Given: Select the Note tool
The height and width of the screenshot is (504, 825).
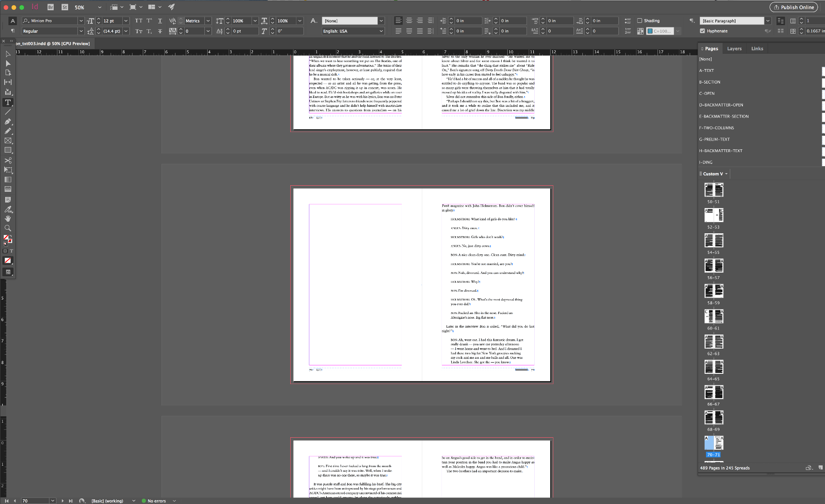Looking at the screenshot, I should pos(8,199).
